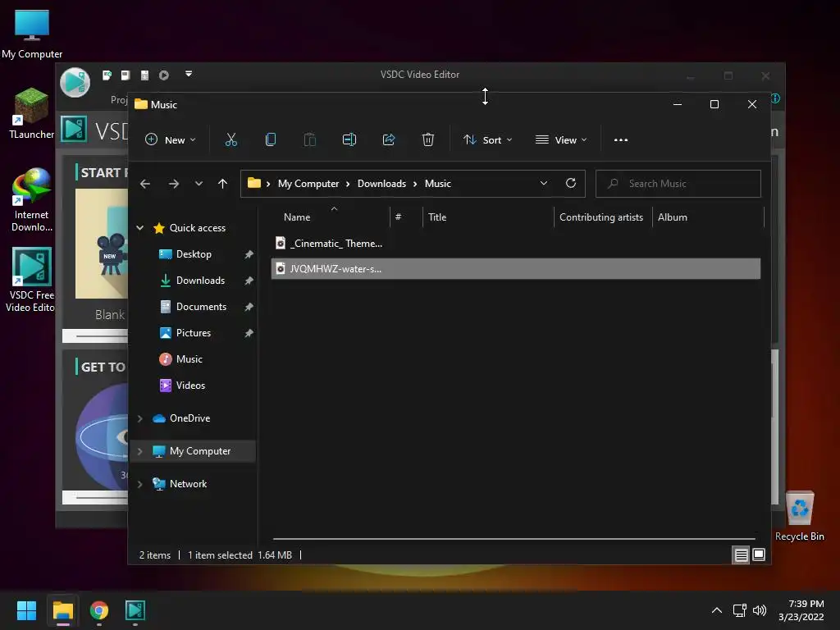Sort by Contributing artists column
Image resolution: width=840 pixels, height=630 pixels.
[x=601, y=217]
